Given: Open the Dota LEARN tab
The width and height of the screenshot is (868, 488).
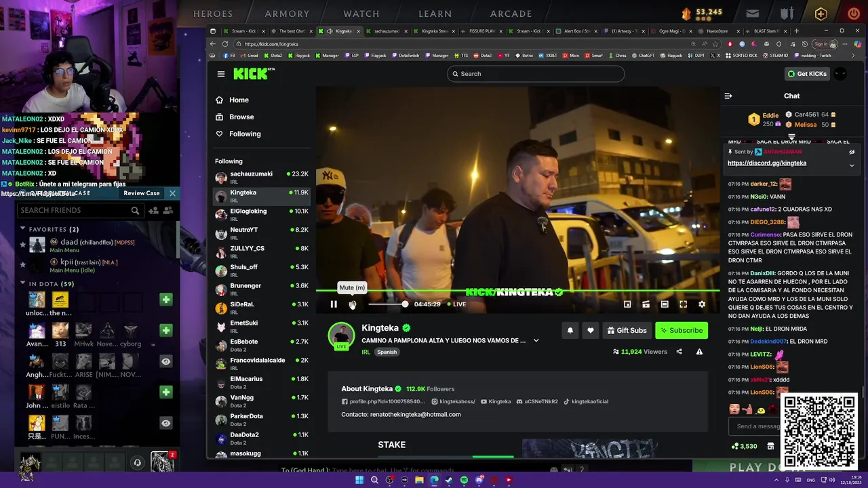Looking at the screenshot, I should 435,14.
